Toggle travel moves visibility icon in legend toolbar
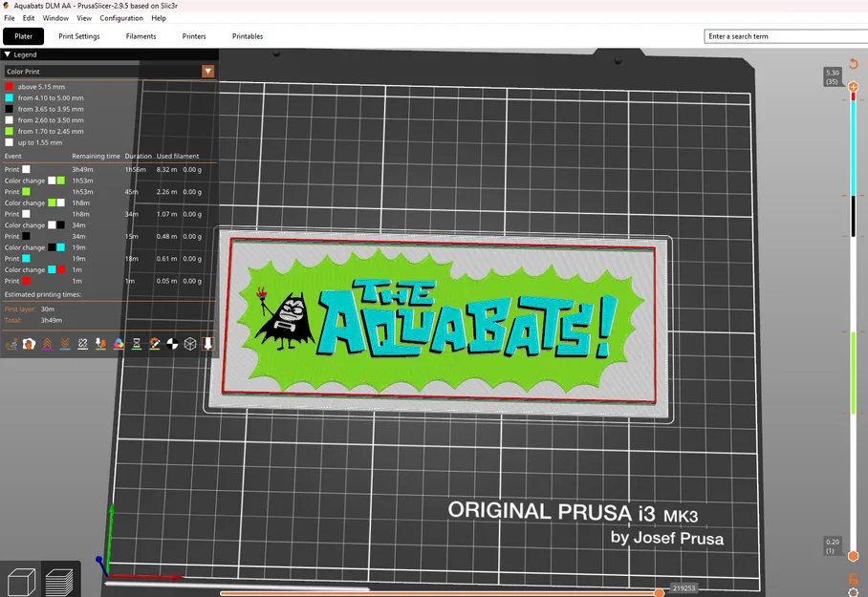This screenshot has height=597, width=868. 11,344
